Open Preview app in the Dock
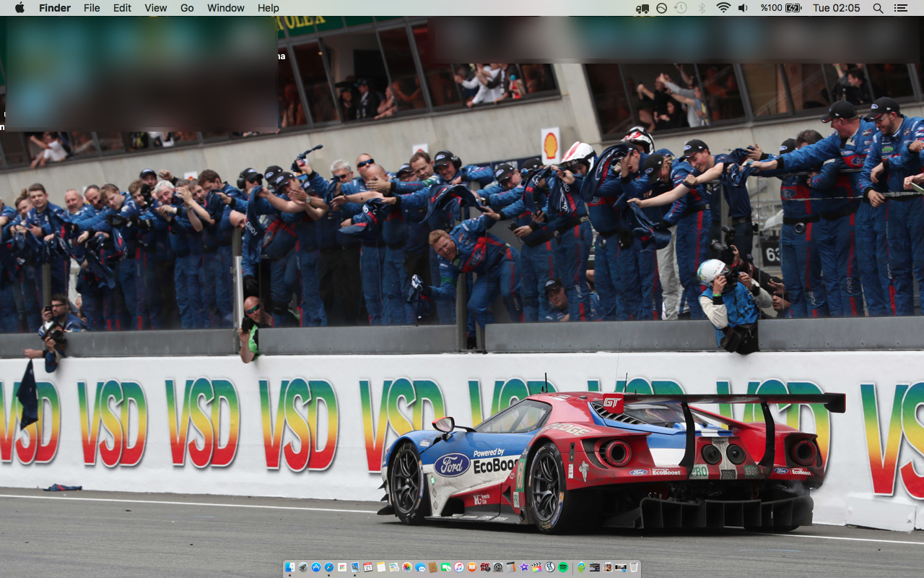 click(x=355, y=567)
